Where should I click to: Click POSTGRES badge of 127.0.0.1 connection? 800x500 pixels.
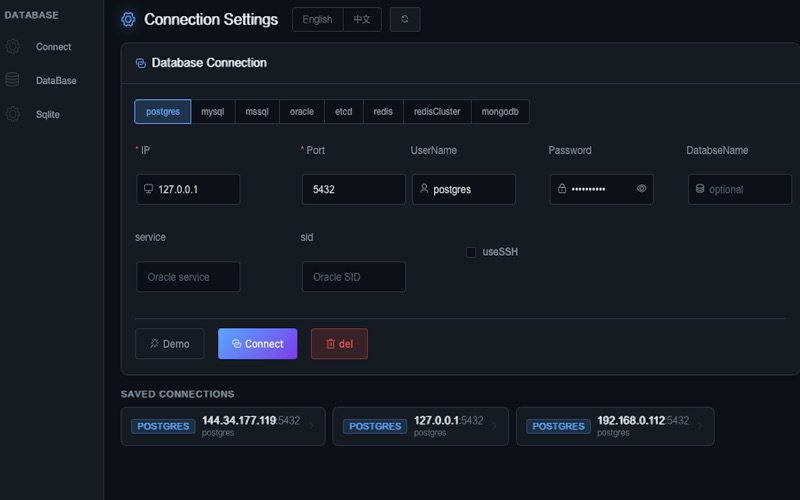375,426
